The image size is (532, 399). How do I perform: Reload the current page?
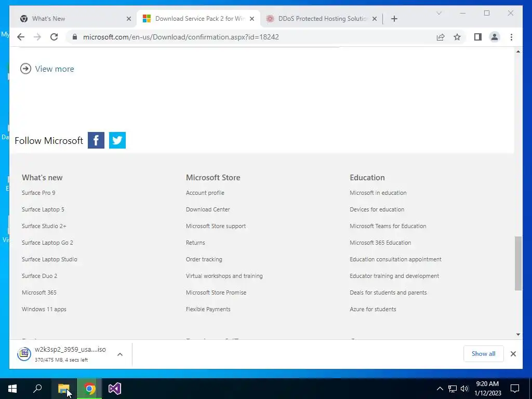[x=54, y=37]
